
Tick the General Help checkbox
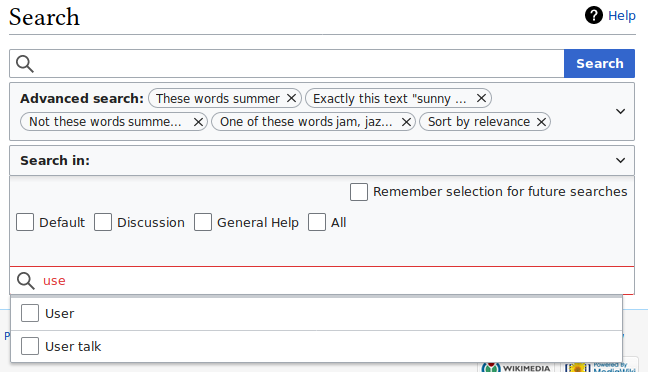(x=203, y=222)
